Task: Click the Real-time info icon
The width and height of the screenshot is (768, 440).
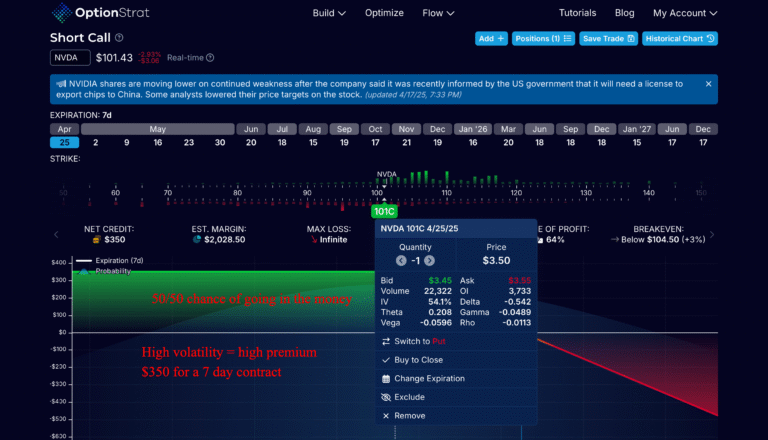Action: click(210, 58)
